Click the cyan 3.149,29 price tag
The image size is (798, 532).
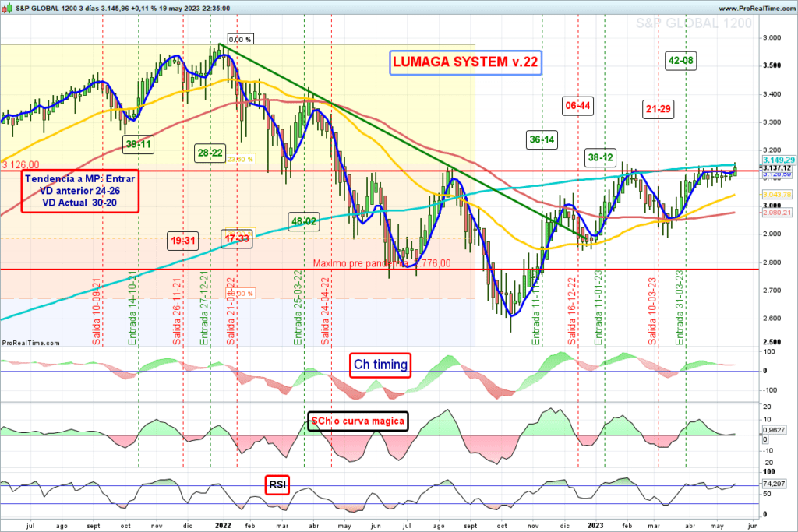pos(779,160)
